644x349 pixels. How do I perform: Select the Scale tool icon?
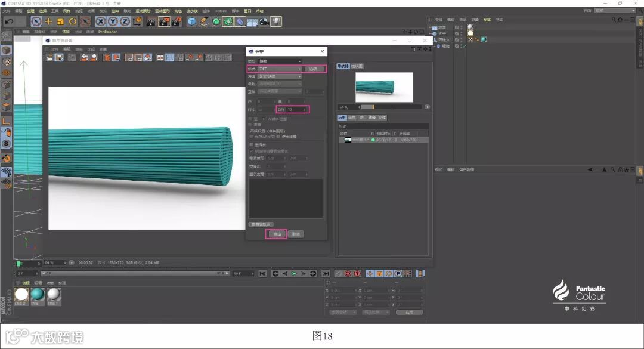60,21
